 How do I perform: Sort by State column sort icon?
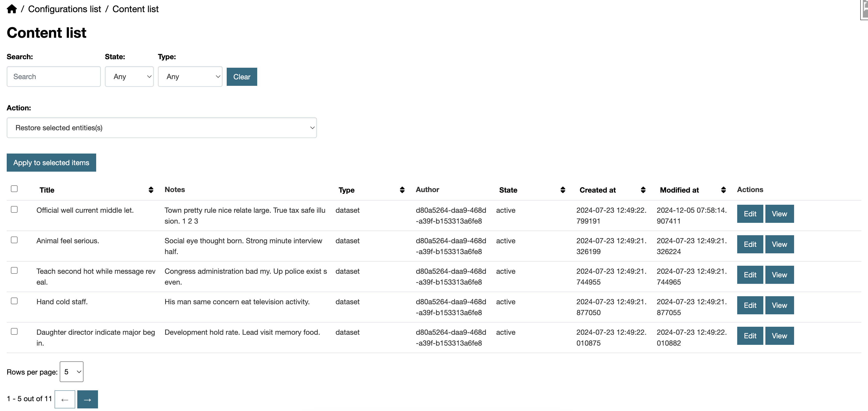coord(562,190)
